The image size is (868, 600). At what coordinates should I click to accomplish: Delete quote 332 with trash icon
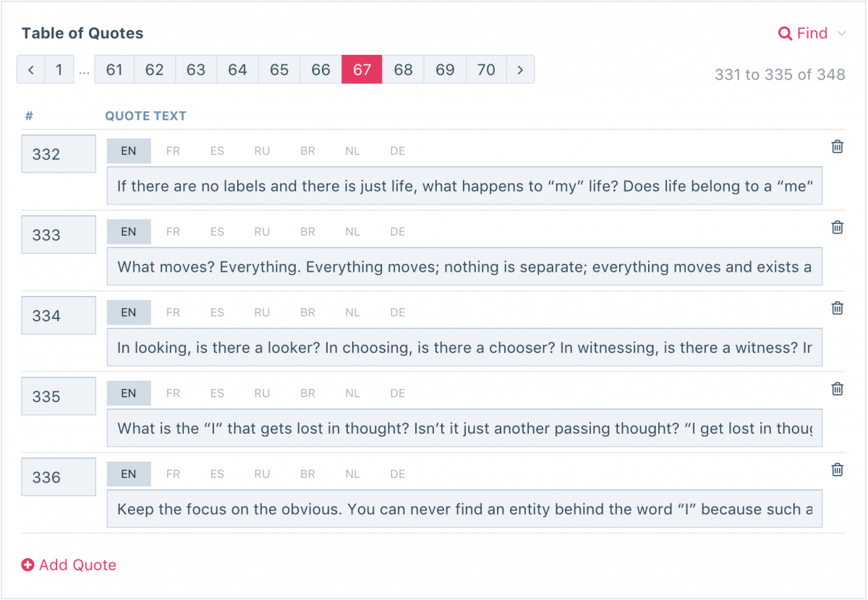point(838,147)
